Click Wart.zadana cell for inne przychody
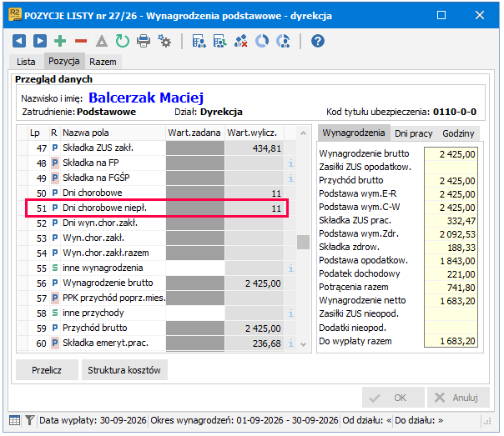This screenshot has width=504, height=436. (195, 313)
